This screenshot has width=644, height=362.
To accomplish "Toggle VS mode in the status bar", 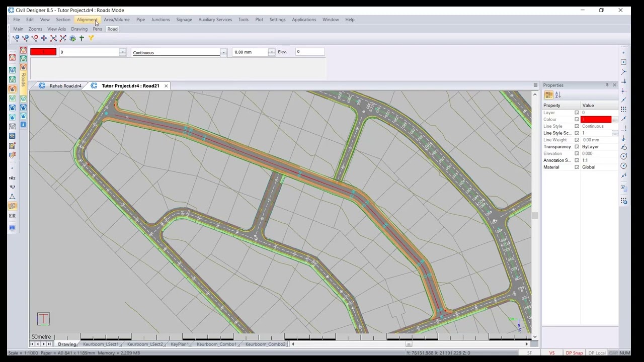I will click(x=552, y=353).
